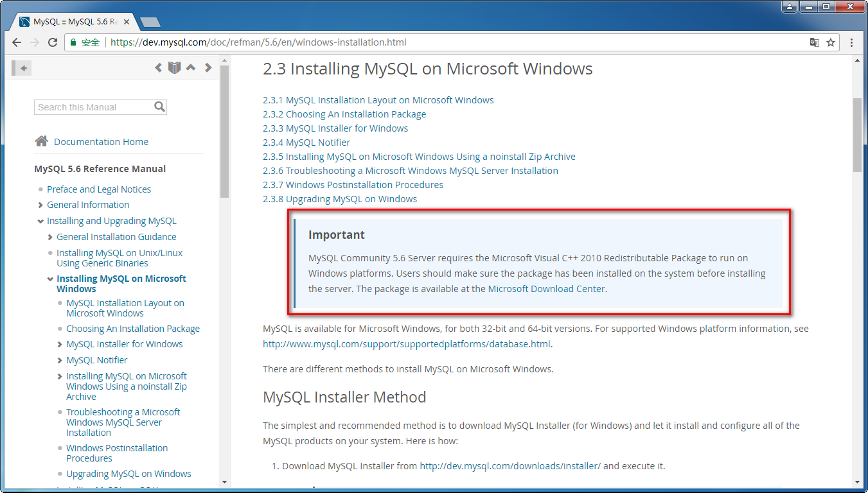
Task: Click the MySQL Installer Method heading
Action: (x=344, y=397)
